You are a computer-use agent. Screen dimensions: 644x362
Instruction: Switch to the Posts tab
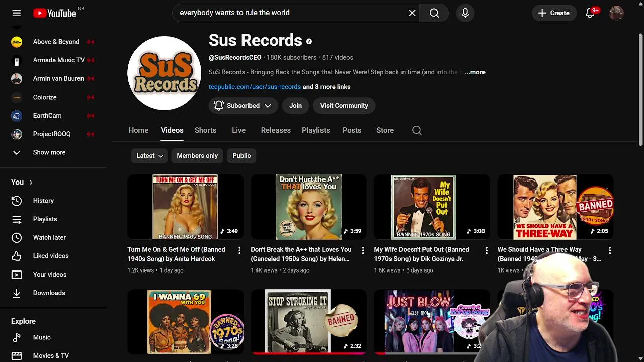tap(352, 130)
